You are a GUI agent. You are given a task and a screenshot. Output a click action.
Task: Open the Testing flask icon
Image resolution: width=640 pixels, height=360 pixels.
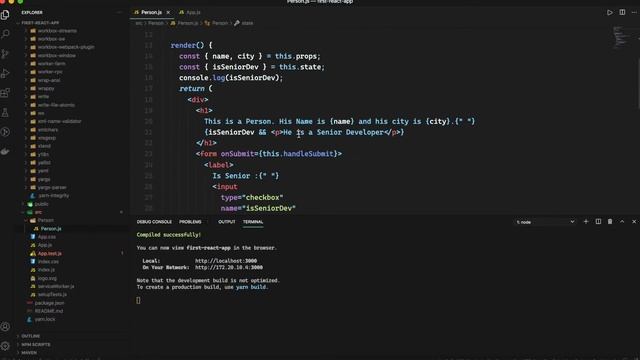tap(5, 113)
